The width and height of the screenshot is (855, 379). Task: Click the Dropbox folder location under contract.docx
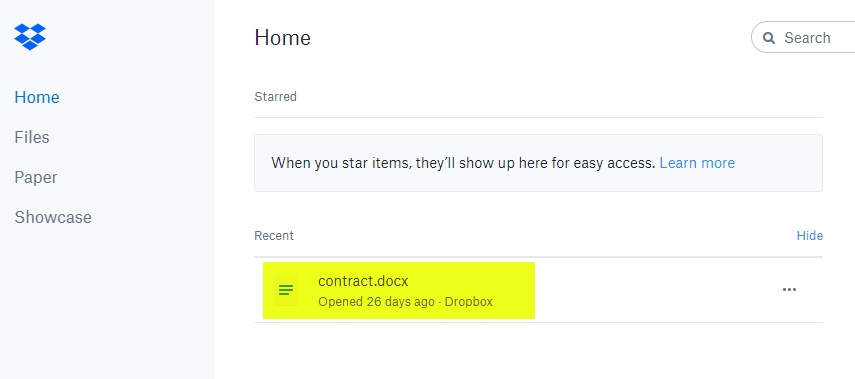point(469,302)
